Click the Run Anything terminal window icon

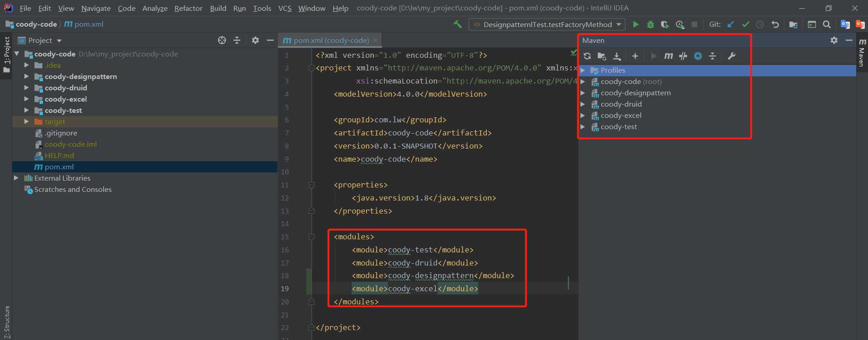(812, 24)
